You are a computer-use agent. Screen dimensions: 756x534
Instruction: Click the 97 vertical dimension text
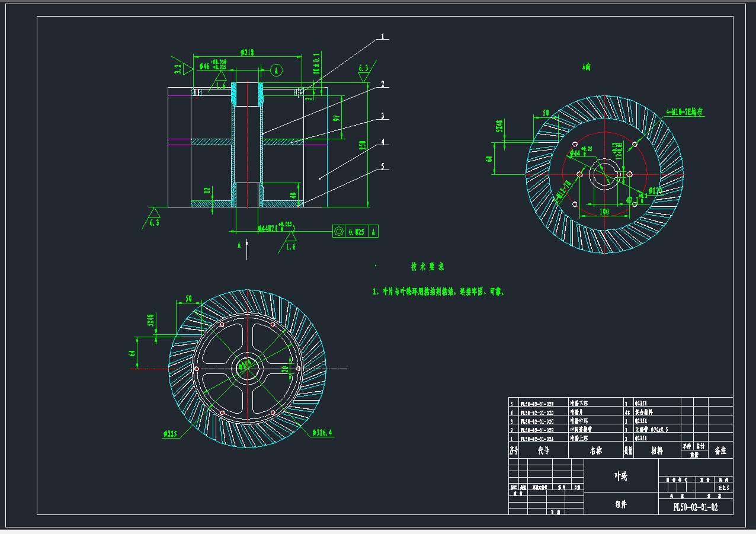tap(336, 118)
